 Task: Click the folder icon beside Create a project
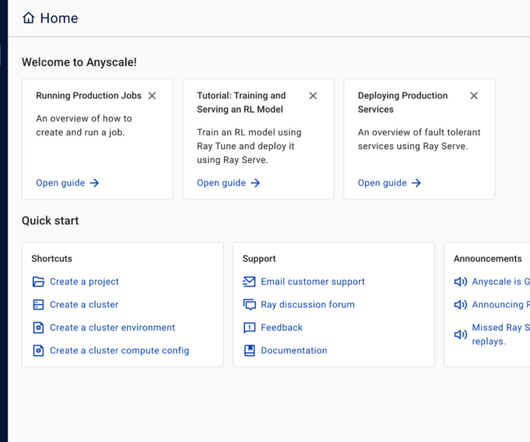(38, 281)
